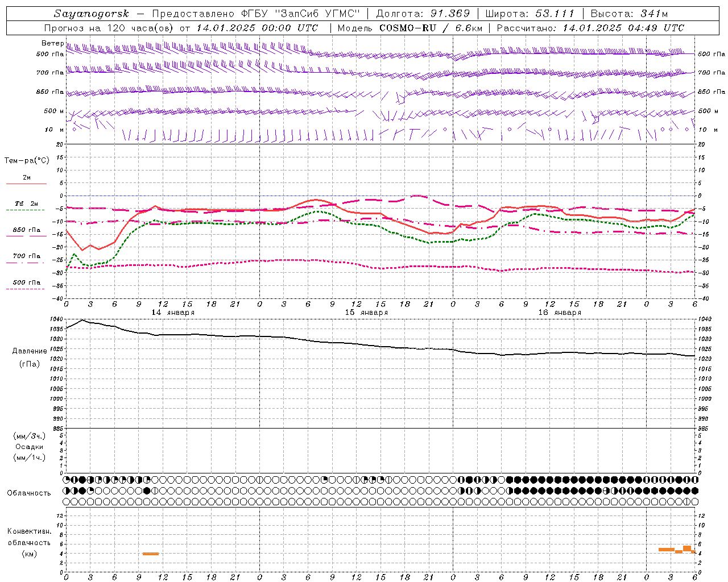728x582 pixels.
Task: Click the 'Td 2м' dew point legend entry
Action: pos(27,203)
